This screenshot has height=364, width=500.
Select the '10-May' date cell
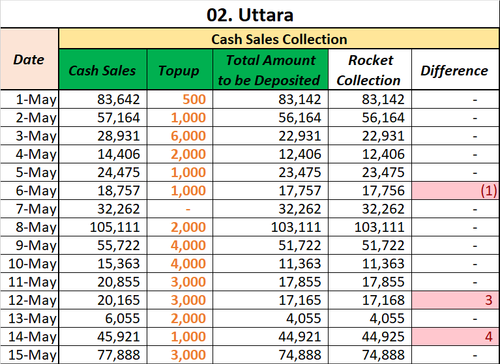[x=29, y=264]
